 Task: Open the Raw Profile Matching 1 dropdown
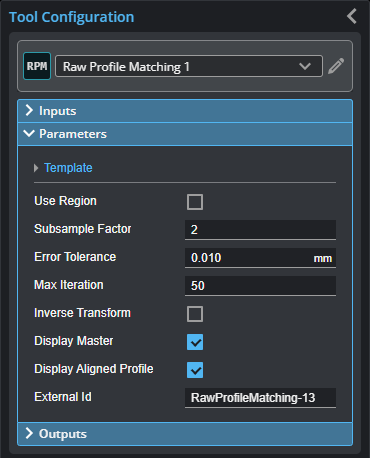coord(189,66)
